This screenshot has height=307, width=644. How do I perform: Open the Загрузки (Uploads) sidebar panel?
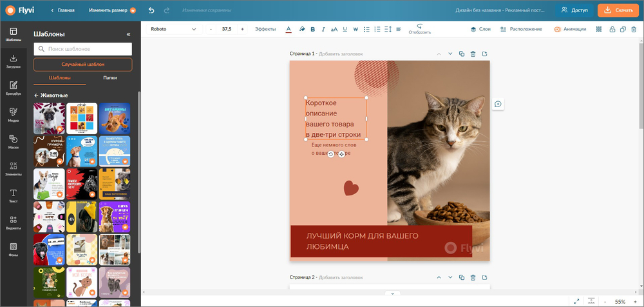(13, 61)
